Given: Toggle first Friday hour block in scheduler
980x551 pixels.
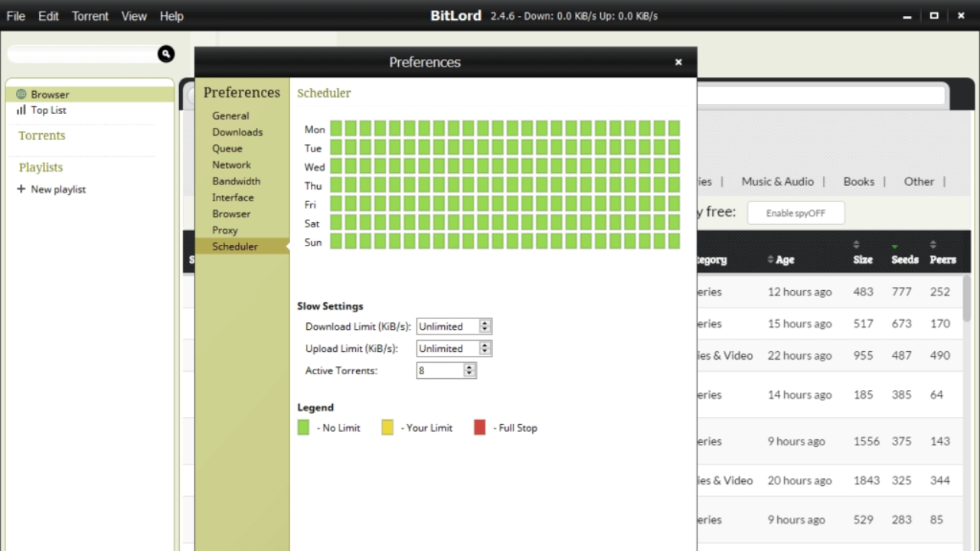Looking at the screenshot, I should (336, 204).
